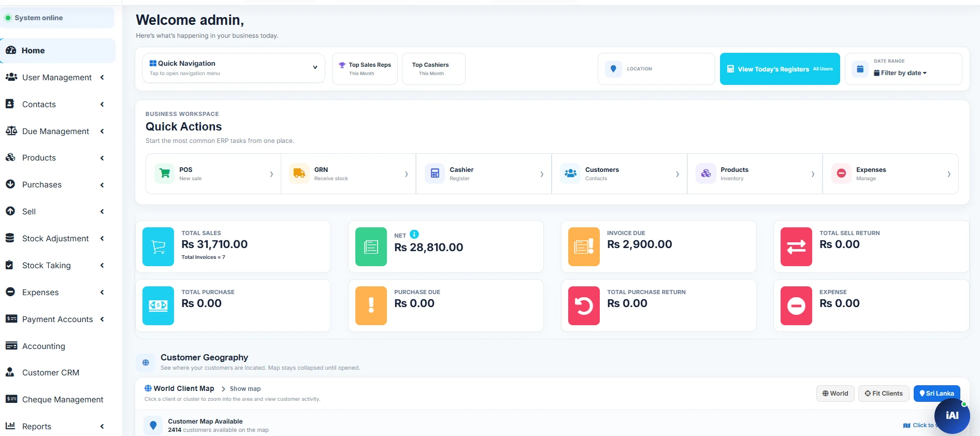Expand the User Management sidebar menu
Screen dimensions: 980x436
57,77
